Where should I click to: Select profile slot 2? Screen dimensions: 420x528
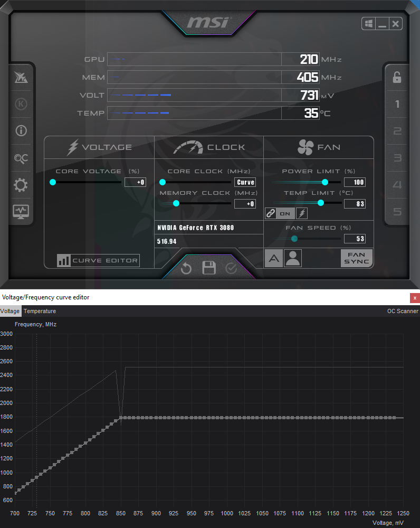[397, 130]
